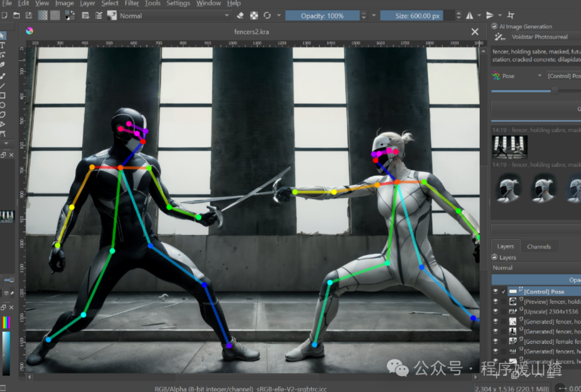Open the brush editor settings icon

tap(86, 16)
